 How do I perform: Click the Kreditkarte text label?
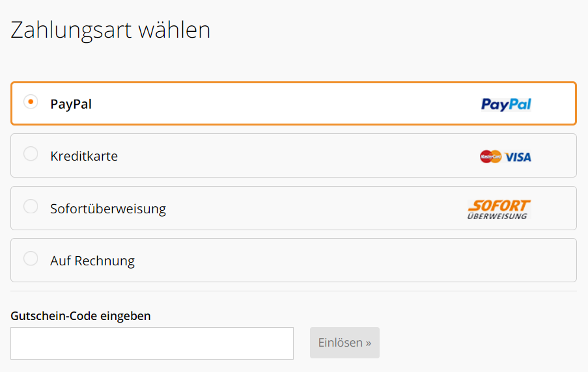(x=84, y=156)
